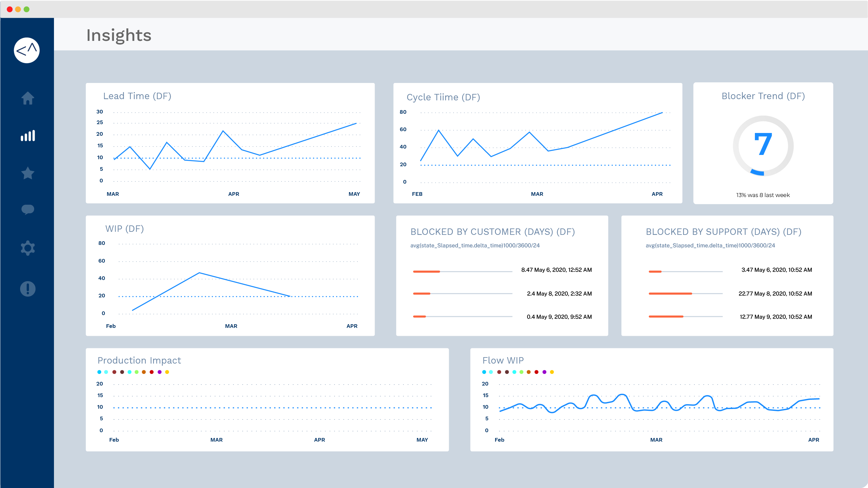Click '13% was 8 last week' text
Image resolution: width=868 pixels, height=488 pixels.
tap(763, 195)
